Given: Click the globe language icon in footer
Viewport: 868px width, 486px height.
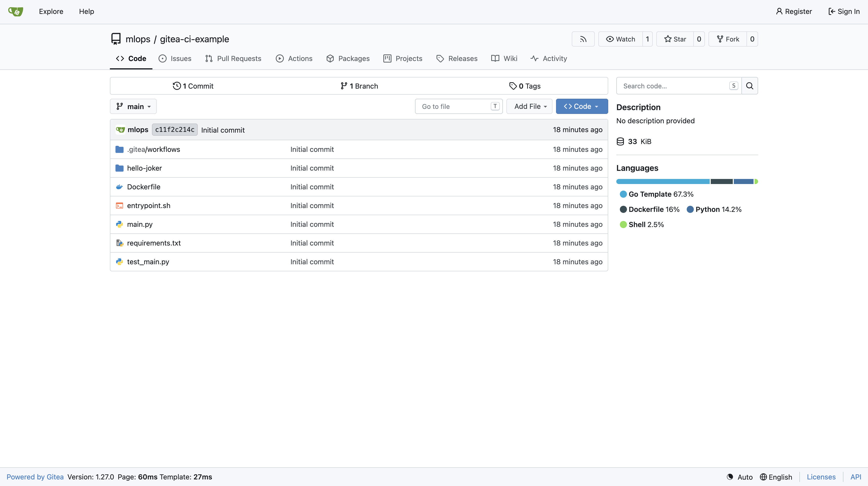Looking at the screenshot, I should pyautogui.click(x=763, y=477).
